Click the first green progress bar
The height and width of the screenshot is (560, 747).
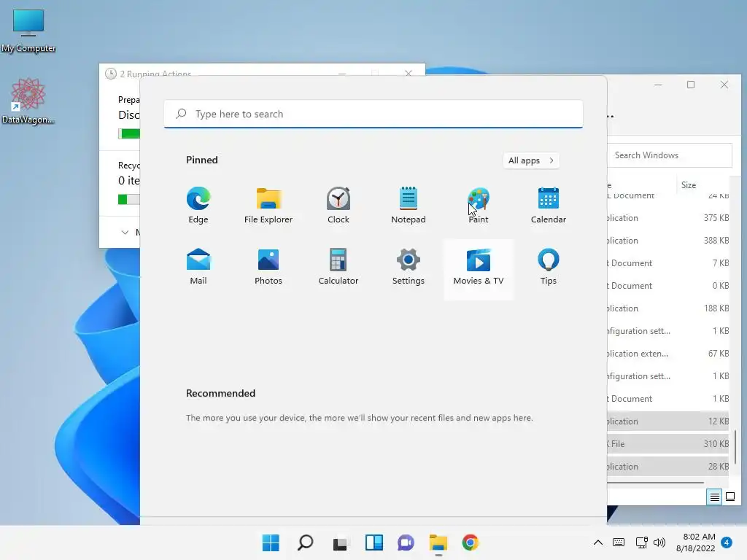129,134
